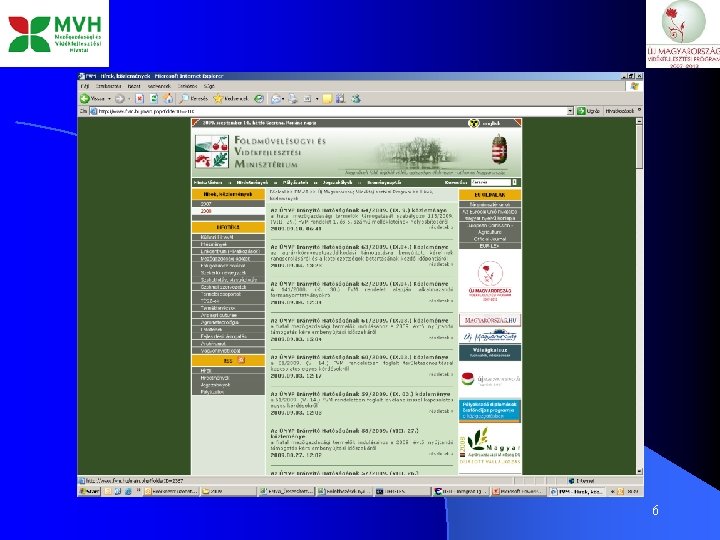Click the Világkalauz dark teal banner

tap(490, 352)
